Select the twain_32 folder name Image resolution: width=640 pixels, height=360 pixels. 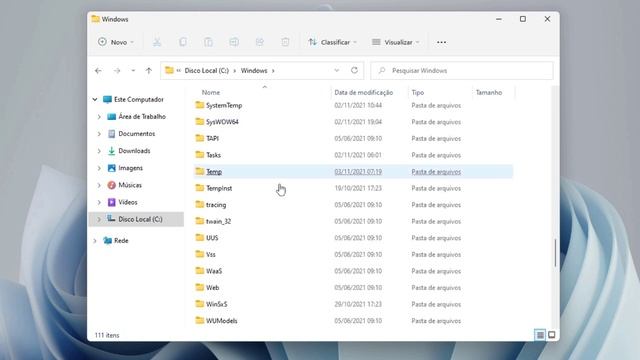click(218, 221)
